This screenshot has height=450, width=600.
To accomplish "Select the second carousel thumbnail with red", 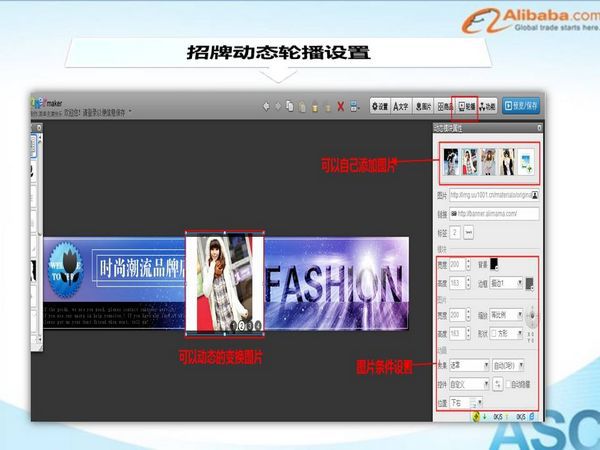I will [470, 162].
